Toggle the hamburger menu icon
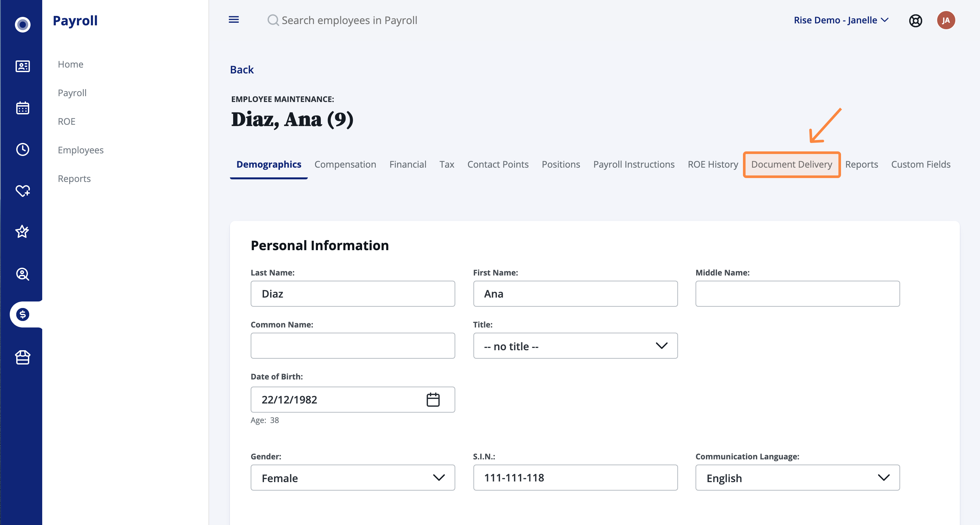This screenshot has height=525, width=980. [233, 20]
